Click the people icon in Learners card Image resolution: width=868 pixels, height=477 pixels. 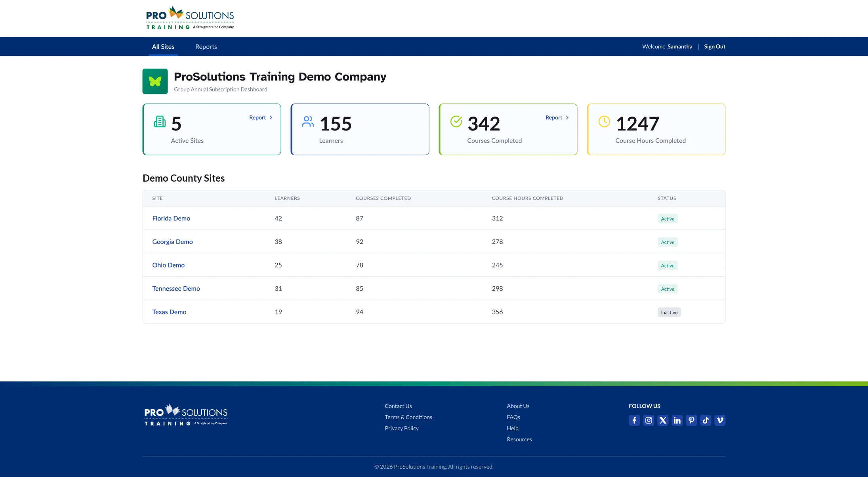pyautogui.click(x=308, y=121)
